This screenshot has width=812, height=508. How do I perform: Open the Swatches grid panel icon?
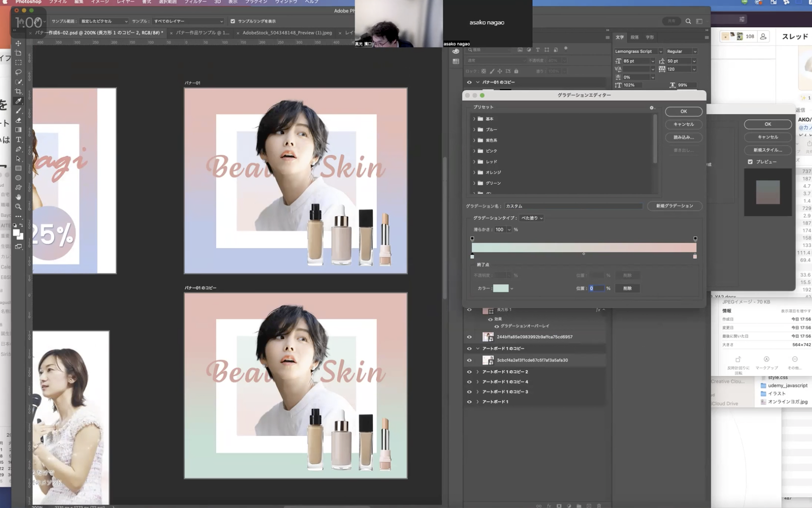pyautogui.click(x=456, y=61)
